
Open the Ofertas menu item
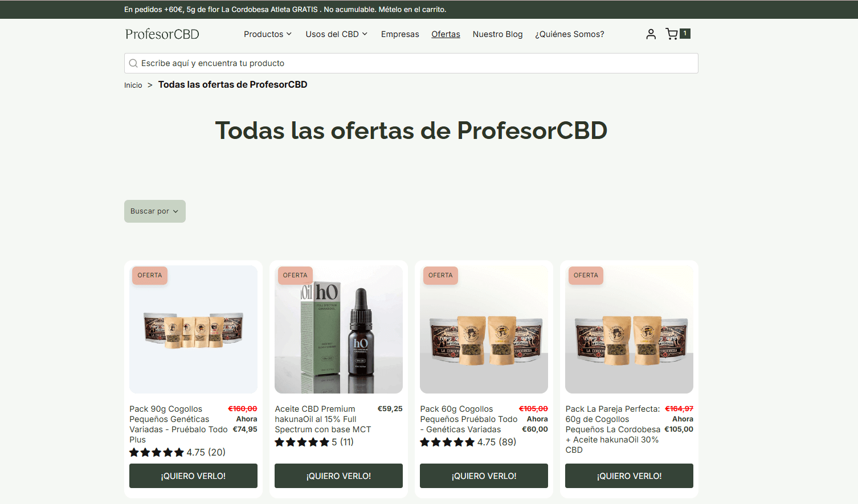pyautogui.click(x=446, y=34)
